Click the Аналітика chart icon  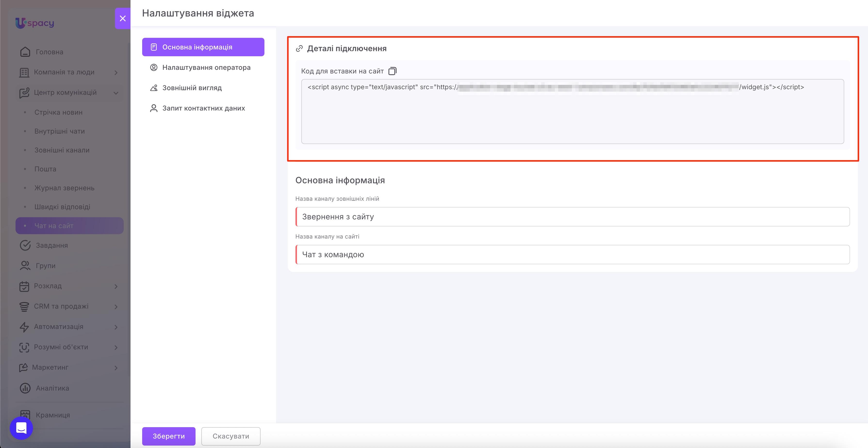(x=25, y=388)
